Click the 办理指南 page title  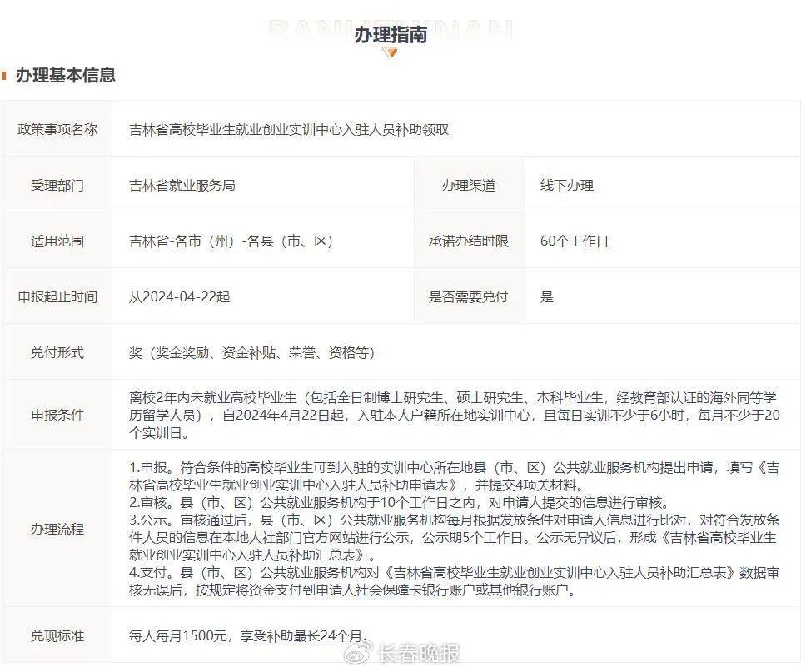391,34
